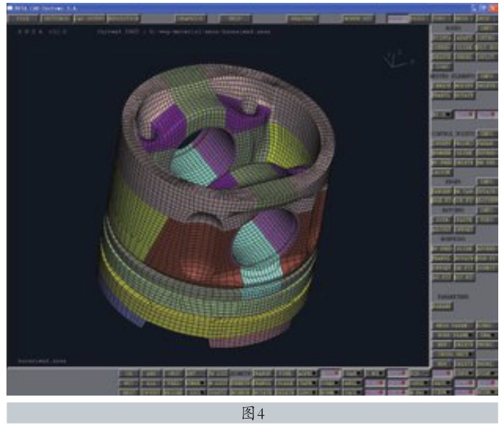Image resolution: width=504 pixels, height=433 pixels.
Task: Click the pink-highlighted button in the bottom toolbar top row
Action: click(330, 373)
